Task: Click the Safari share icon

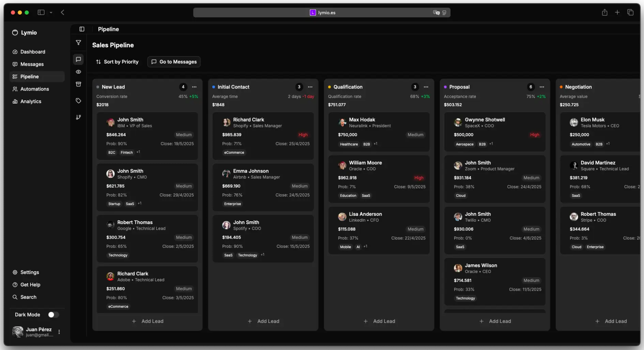Action: 604,13
